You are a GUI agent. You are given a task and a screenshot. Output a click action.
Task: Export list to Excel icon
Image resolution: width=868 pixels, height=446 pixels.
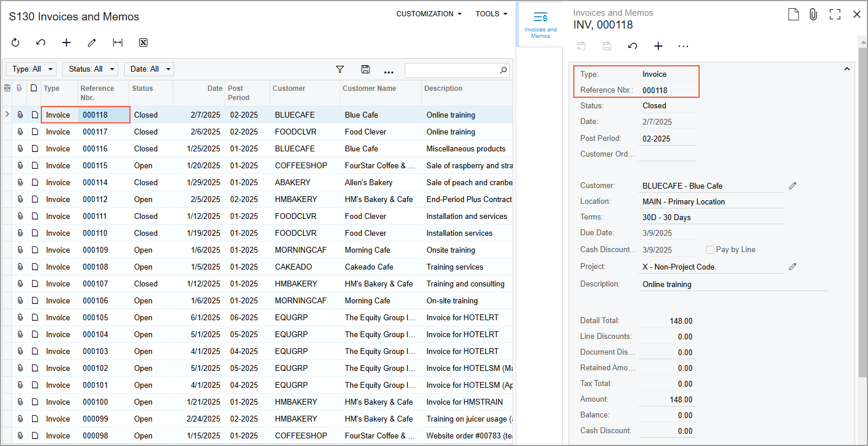pos(143,43)
